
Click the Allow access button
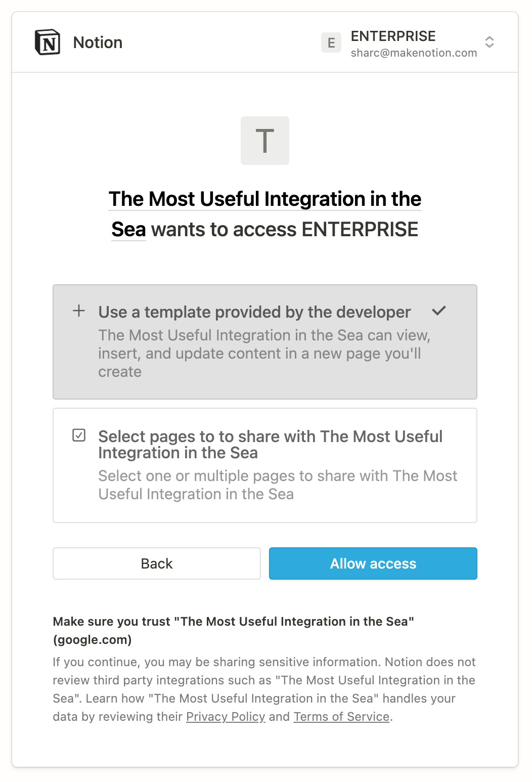pos(373,563)
